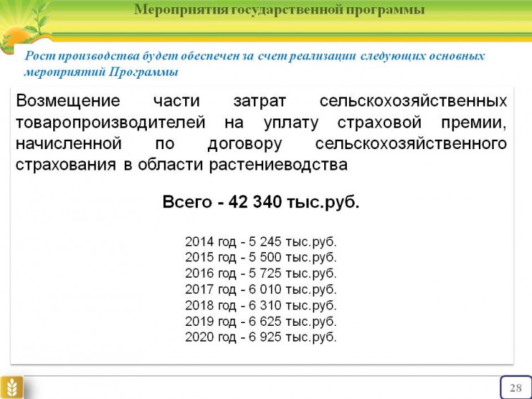Image resolution: width=532 pixels, height=399 pixels.
Task: Click the slide number 28 box
Action: [x=516, y=388]
